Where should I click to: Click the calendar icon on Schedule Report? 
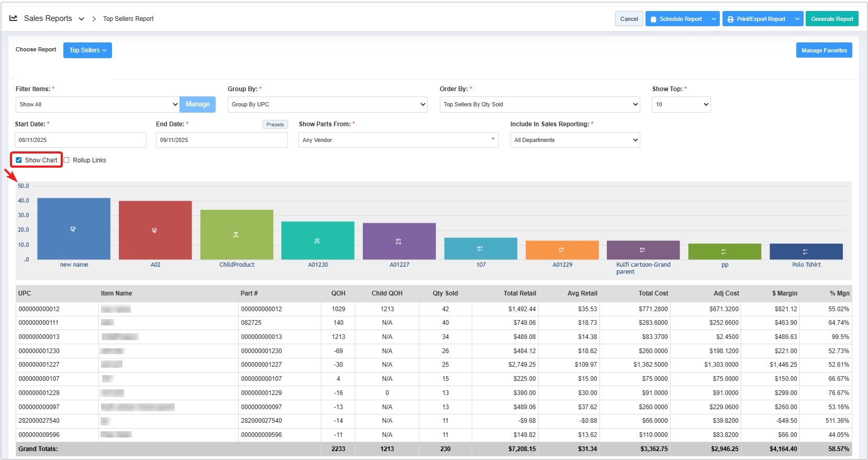(653, 19)
